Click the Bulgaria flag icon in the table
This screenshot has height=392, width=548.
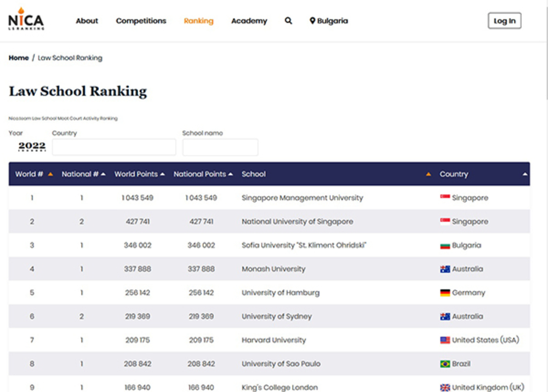(445, 245)
